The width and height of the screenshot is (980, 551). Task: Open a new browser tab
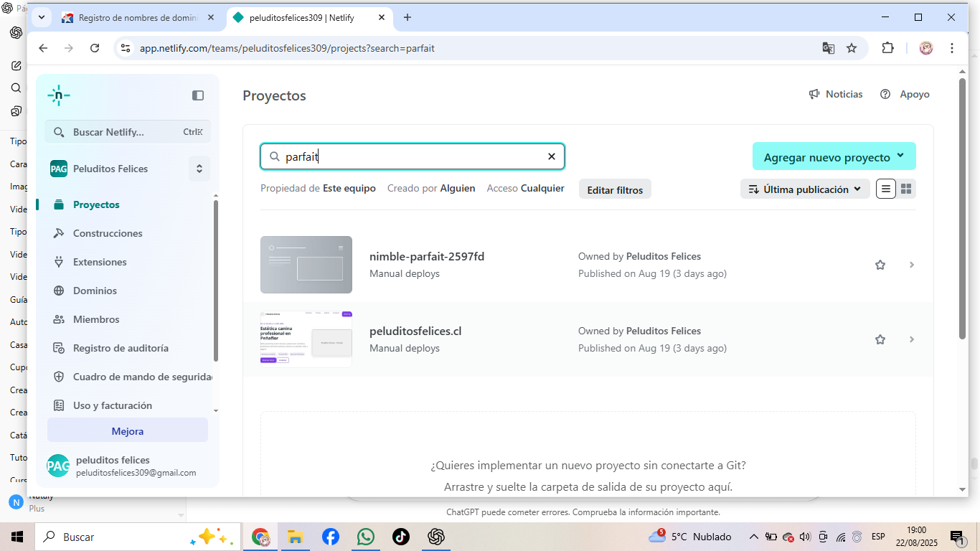(407, 17)
